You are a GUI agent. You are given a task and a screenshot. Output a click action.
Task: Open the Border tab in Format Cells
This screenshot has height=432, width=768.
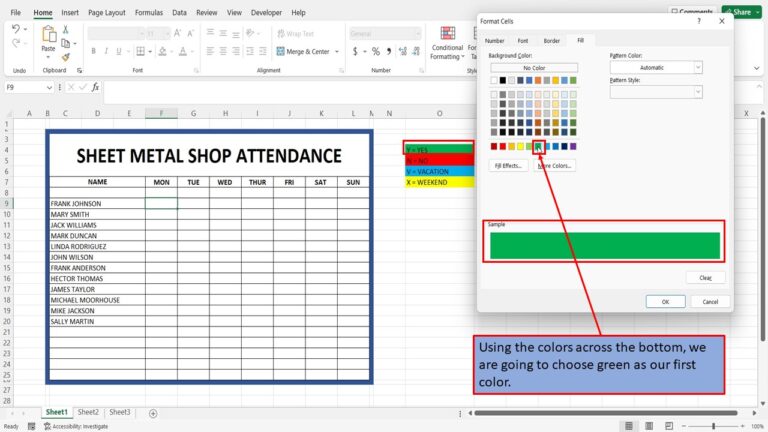click(552, 41)
